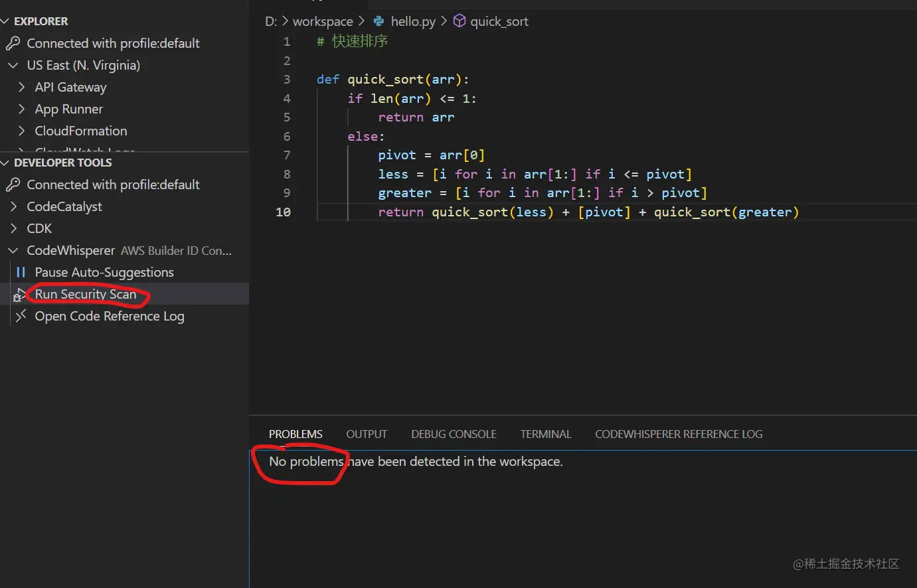Click the pause icon beside Pause Auto-Suggestions
The height and width of the screenshot is (588, 917).
(21, 272)
